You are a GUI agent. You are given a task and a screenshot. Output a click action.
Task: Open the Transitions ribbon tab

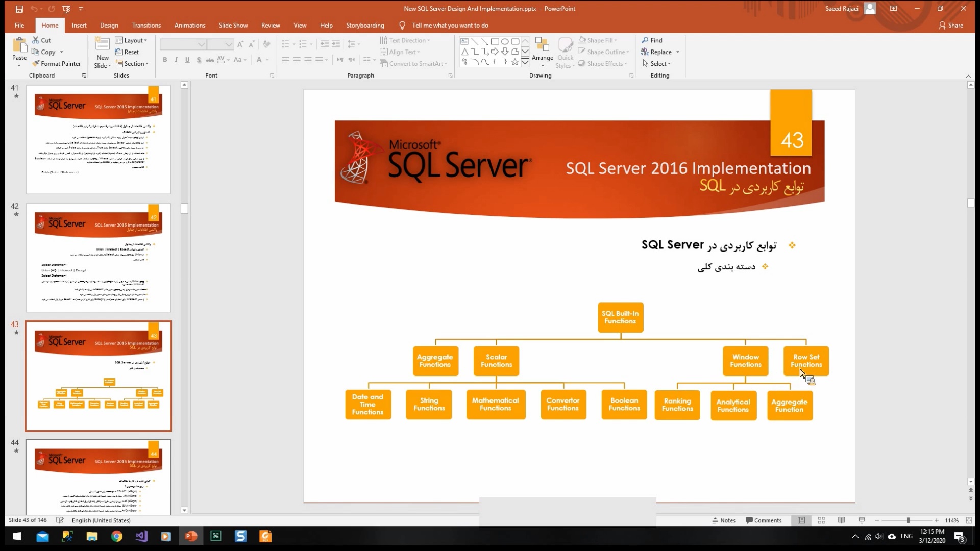pyautogui.click(x=146, y=26)
